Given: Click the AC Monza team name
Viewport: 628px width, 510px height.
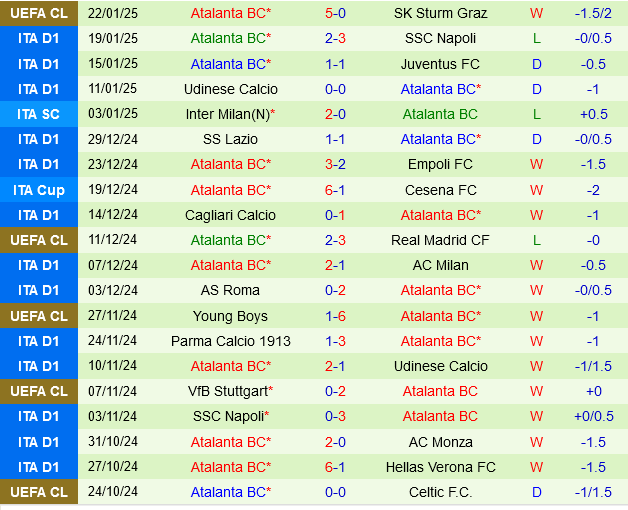Looking at the screenshot, I should coord(440,441).
